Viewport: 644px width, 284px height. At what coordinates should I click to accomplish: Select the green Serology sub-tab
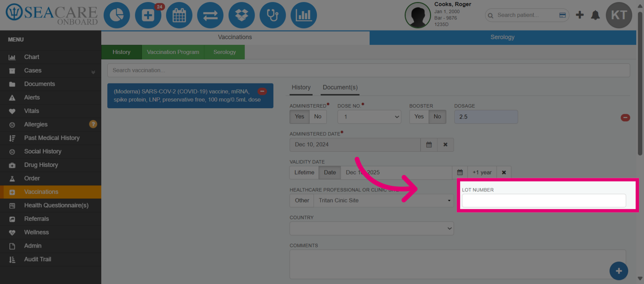tap(225, 52)
